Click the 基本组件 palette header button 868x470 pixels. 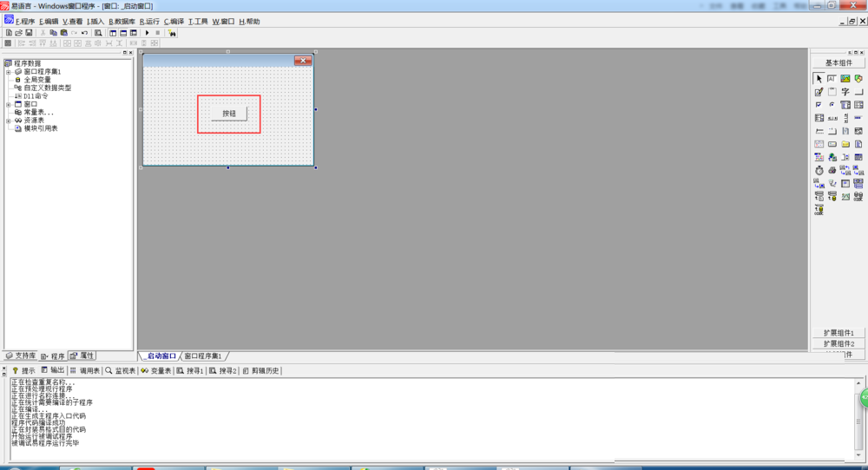point(838,63)
